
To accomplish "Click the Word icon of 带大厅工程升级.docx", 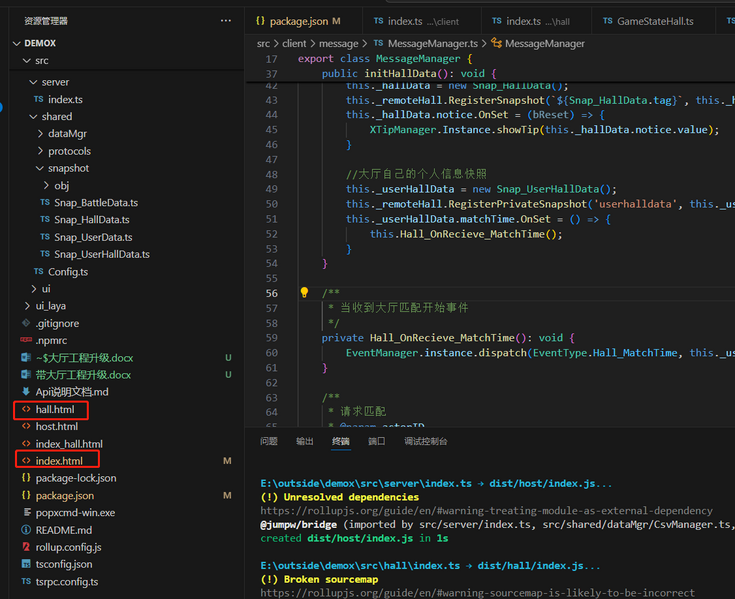I will point(26,375).
